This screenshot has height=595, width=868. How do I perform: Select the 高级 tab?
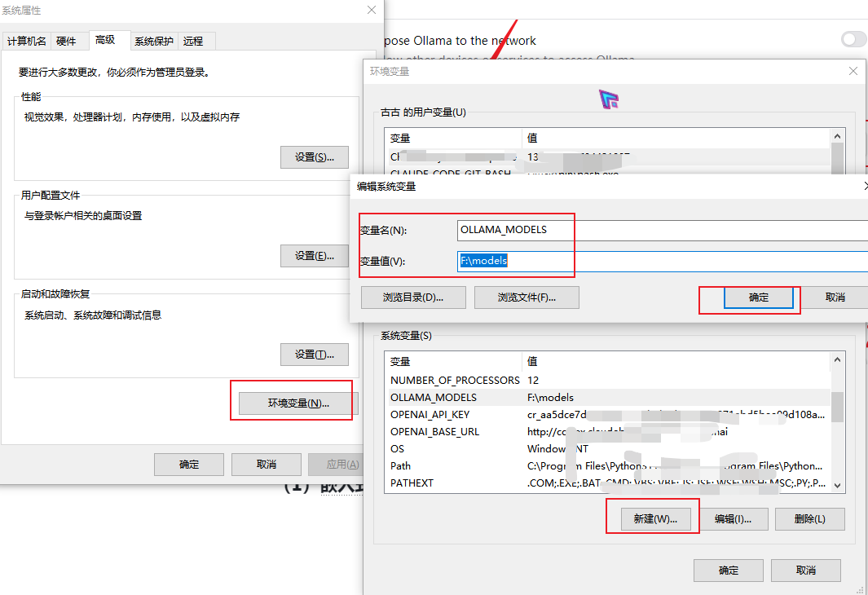105,40
